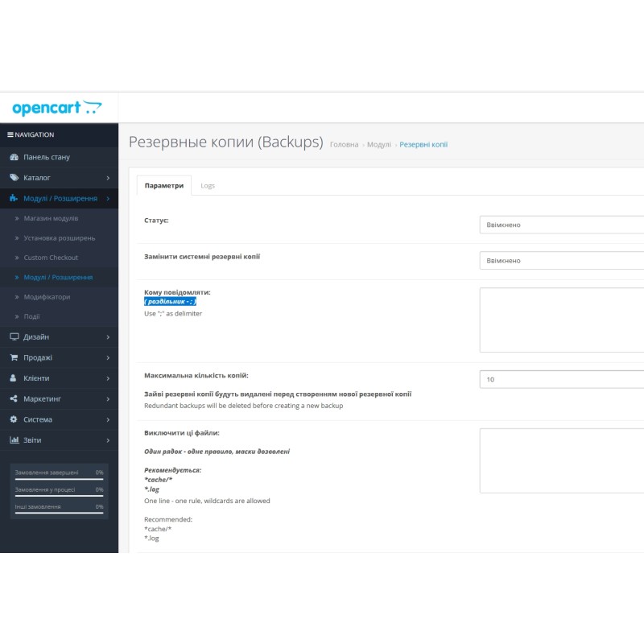Click the chart icon beside Звіти
644x644 pixels.
14,440
